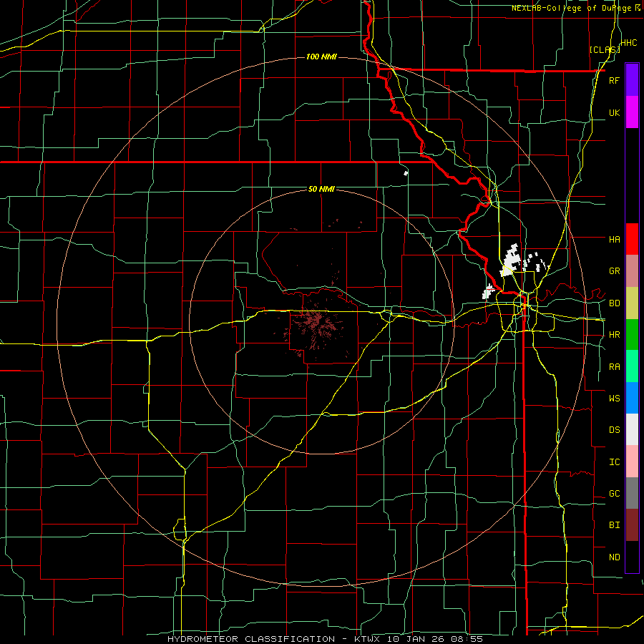Click the large white dry snow echo patch

tap(509, 260)
